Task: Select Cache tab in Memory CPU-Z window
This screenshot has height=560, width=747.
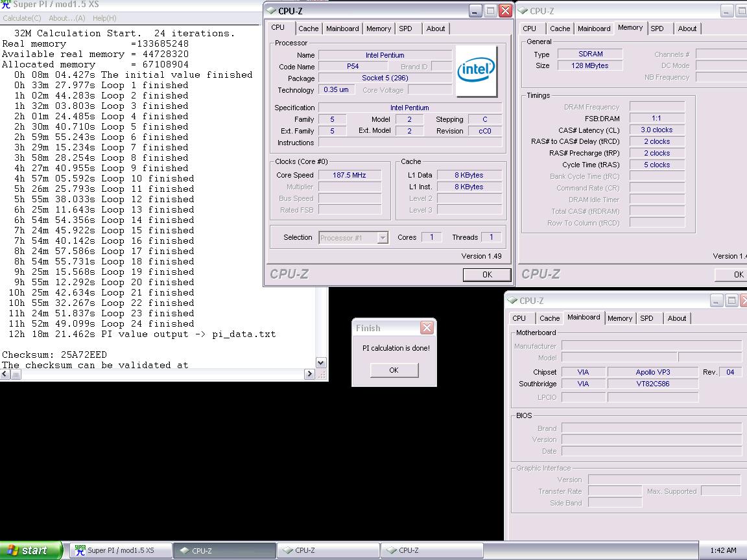Action: [x=560, y=29]
